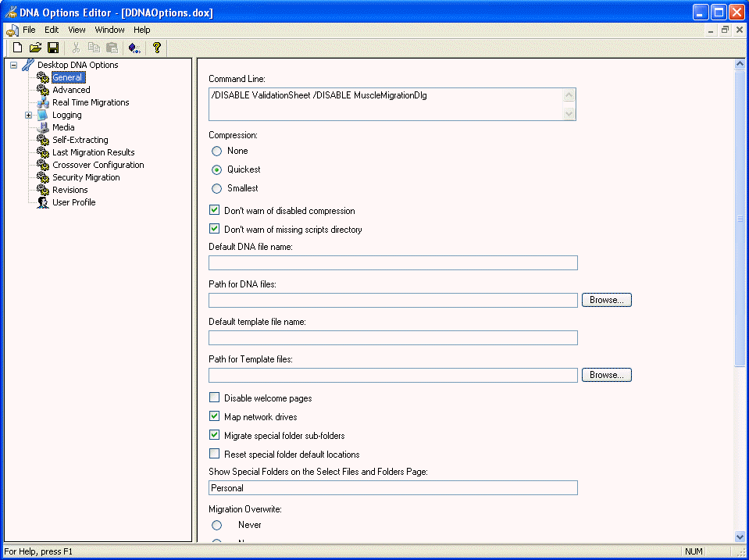Select Self-Extracting tree item
Viewport: 749px width, 560px height.
[80, 140]
